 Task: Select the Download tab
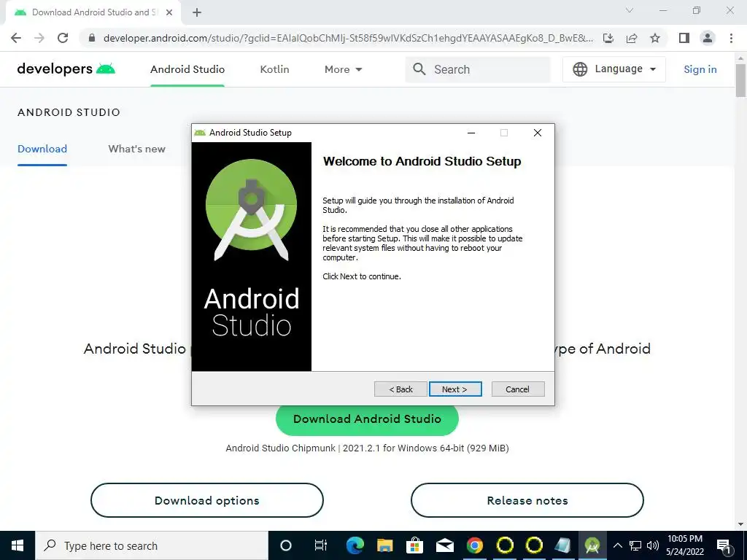point(42,149)
